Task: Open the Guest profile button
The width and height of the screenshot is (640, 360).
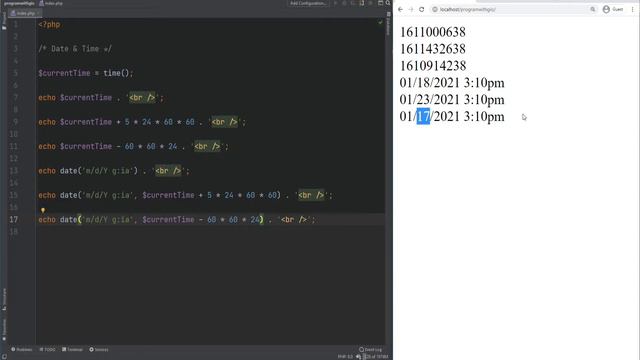Action: tap(613, 9)
